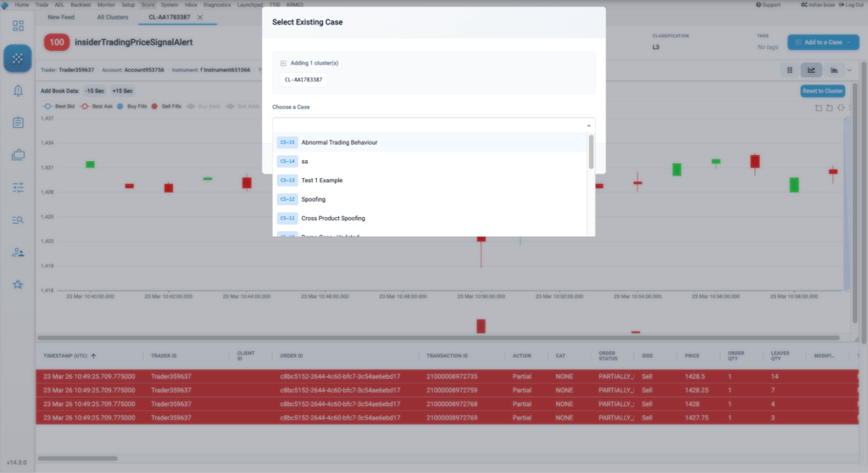Open the sliders settings icon in sidebar

pyautogui.click(x=18, y=187)
